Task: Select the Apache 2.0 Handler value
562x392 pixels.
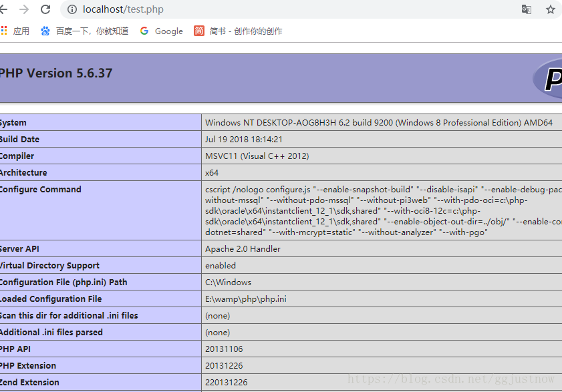Action: coord(243,248)
